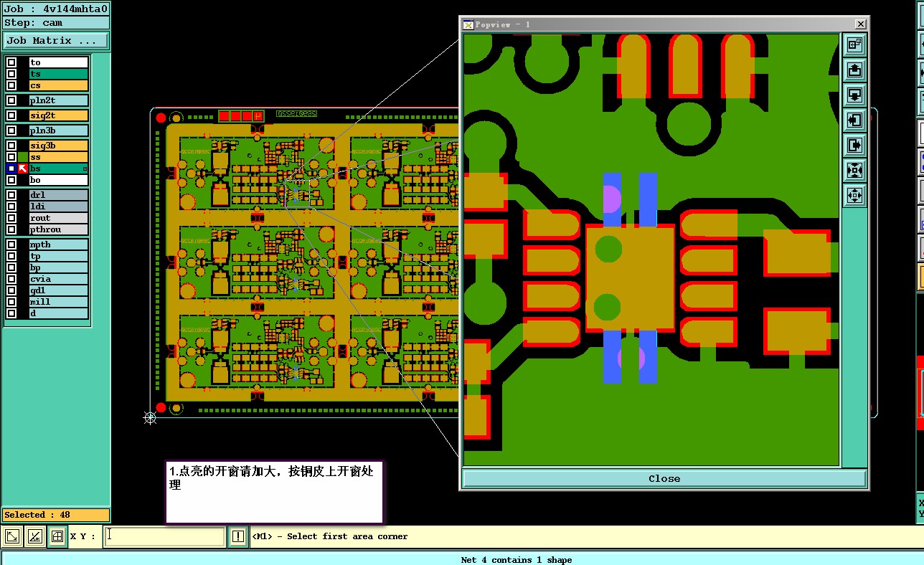Click the diagonal arrow coordinate icon
Screen dimensions: 924x565
point(12,536)
